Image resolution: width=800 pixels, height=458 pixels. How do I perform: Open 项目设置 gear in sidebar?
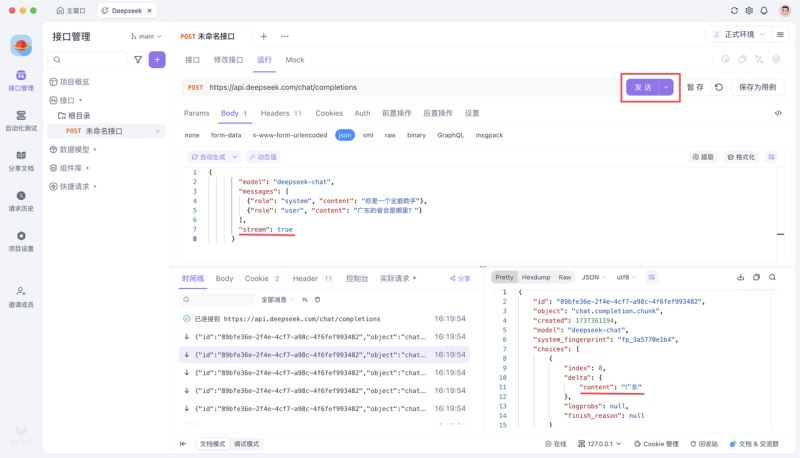(x=21, y=242)
